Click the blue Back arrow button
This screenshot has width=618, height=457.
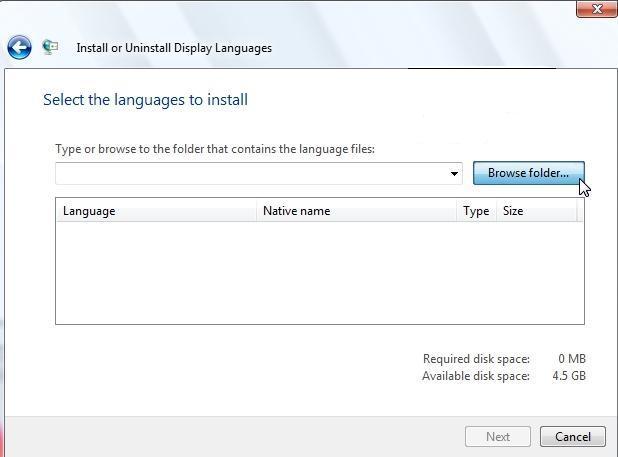click(x=19, y=47)
